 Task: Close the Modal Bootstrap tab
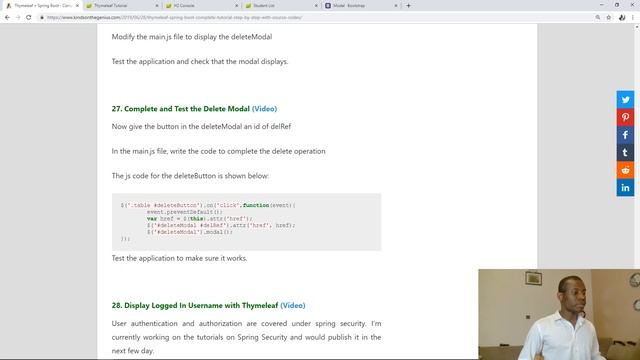click(396, 6)
